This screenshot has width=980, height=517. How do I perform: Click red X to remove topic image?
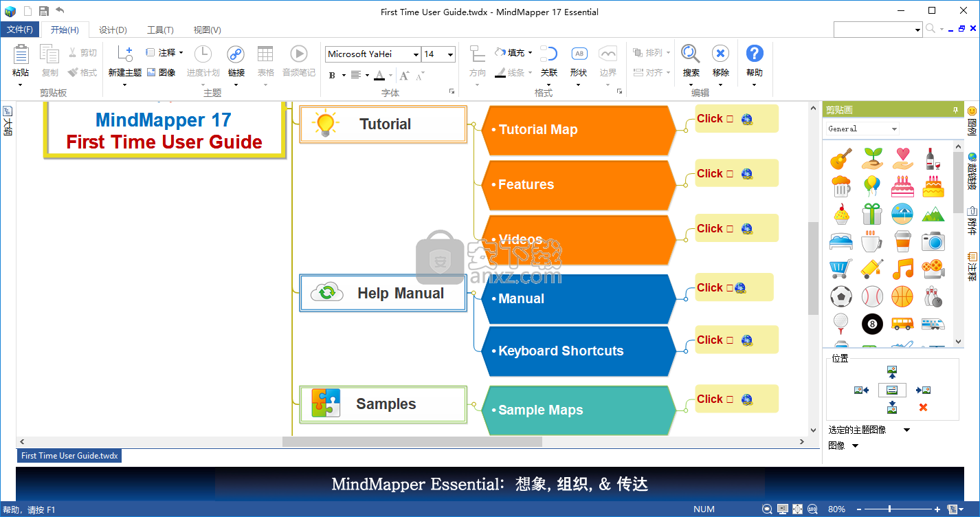pyautogui.click(x=923, y=408)
